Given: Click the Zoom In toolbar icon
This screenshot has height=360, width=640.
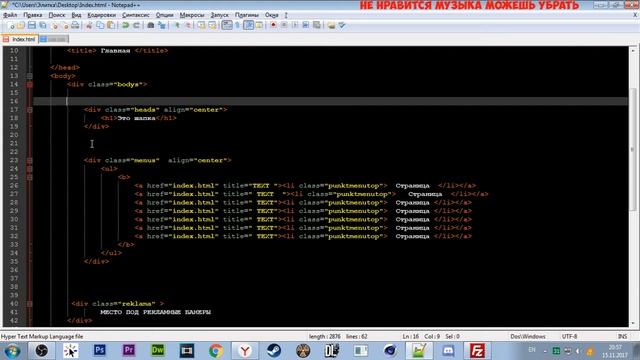Looking at the screenshot, I should click(x=177, y=25).
